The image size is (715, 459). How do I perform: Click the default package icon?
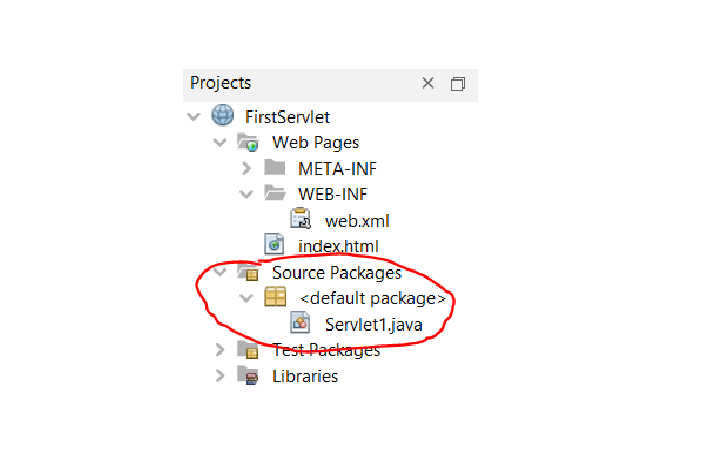[275, 297]
